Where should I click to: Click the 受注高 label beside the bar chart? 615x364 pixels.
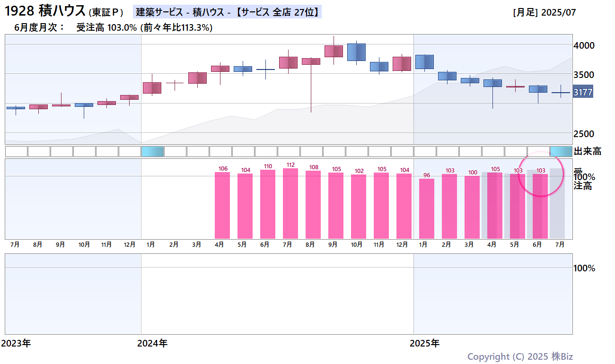[583, 179]
